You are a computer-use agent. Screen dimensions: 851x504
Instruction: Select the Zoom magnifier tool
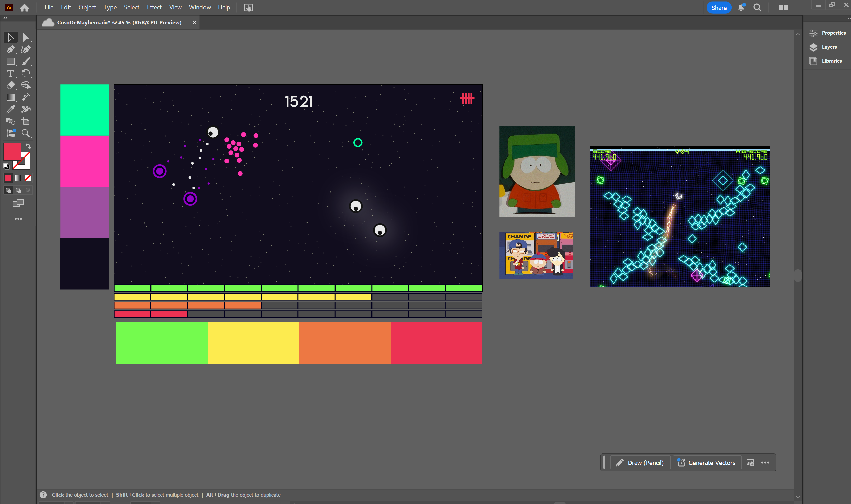point(26,133)
